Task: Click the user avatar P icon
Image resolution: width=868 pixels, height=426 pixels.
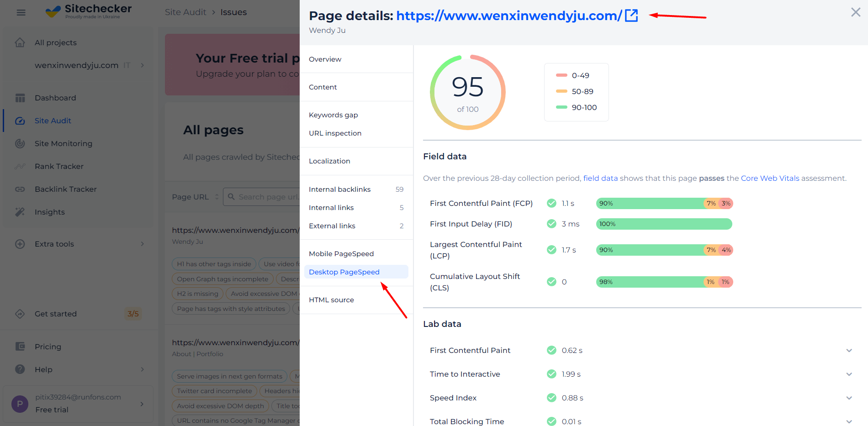Action: pos(20,404)
